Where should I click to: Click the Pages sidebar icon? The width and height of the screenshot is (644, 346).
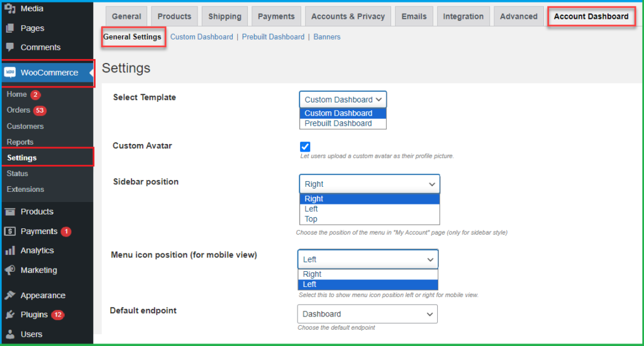(10, 28)
